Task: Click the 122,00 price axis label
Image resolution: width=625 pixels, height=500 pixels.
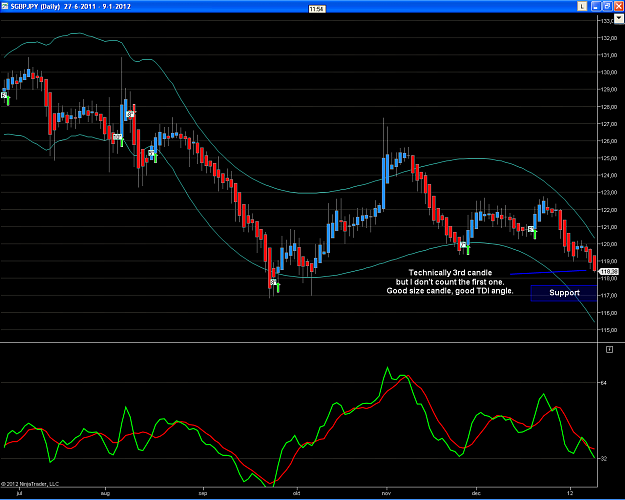Action: [x=609, y=210]
